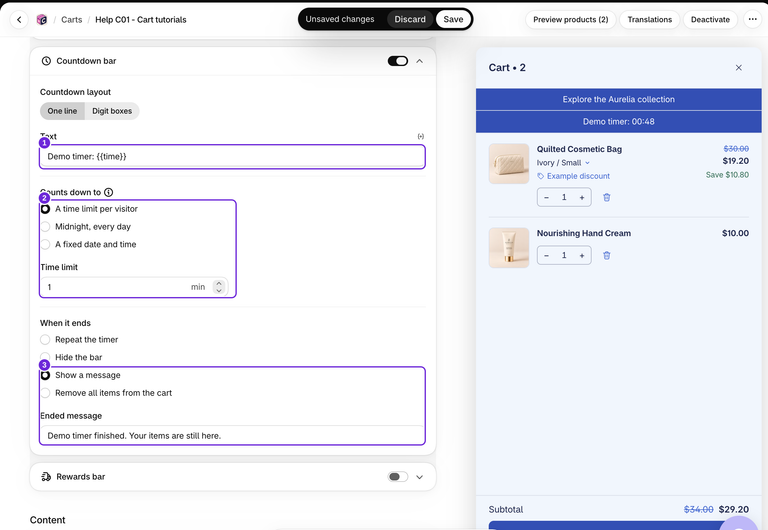Open the Ivory / Small variant dropdown
768x530 pixels.
(x=563, y=163)
